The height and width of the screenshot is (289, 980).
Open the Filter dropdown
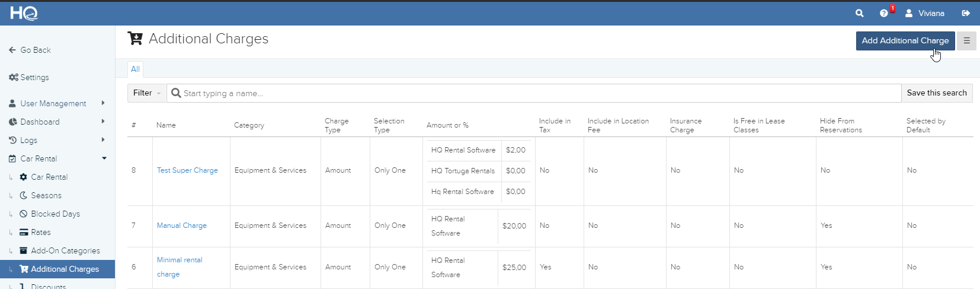click(x=147, y=93)
